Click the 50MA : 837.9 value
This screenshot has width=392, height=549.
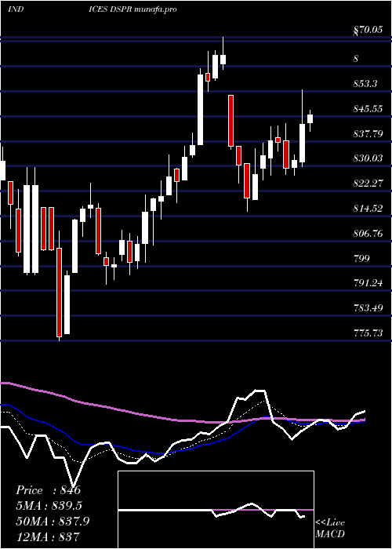click(x=53, y=522)
